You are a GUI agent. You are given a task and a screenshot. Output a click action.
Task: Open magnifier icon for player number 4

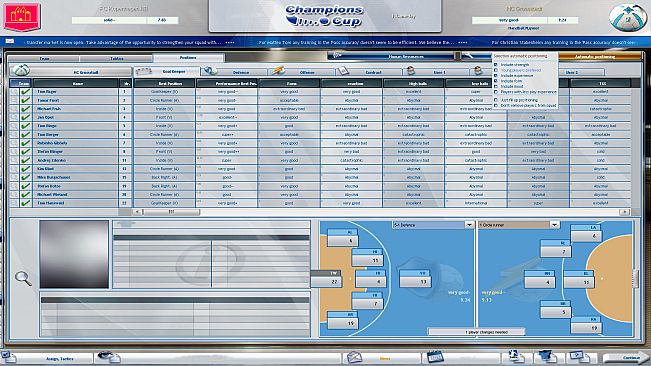[x=14, y=117]
